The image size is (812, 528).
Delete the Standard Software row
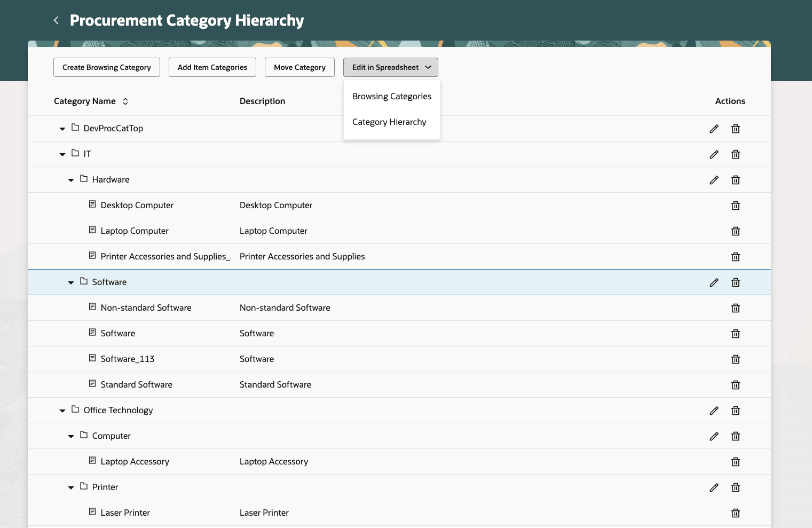point(736,385)
